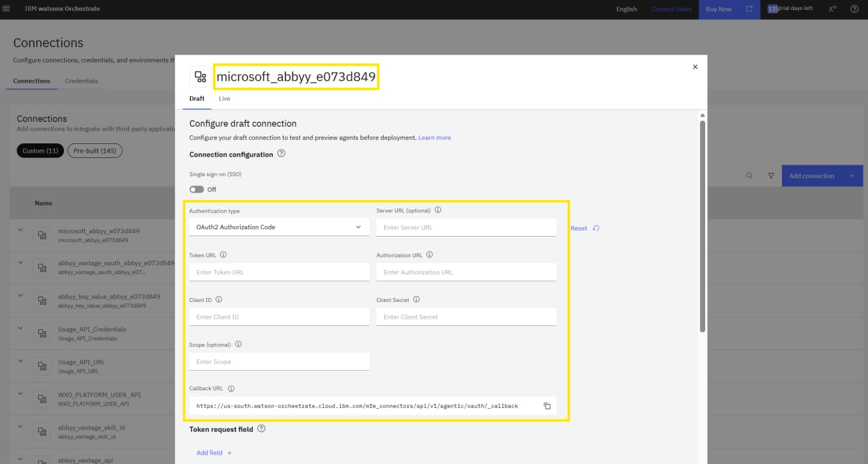Screen dimensions: 868x464
Task: Expand the abbyy_vantage_oauth_abbyy row
Action: [x=20, y=263]
